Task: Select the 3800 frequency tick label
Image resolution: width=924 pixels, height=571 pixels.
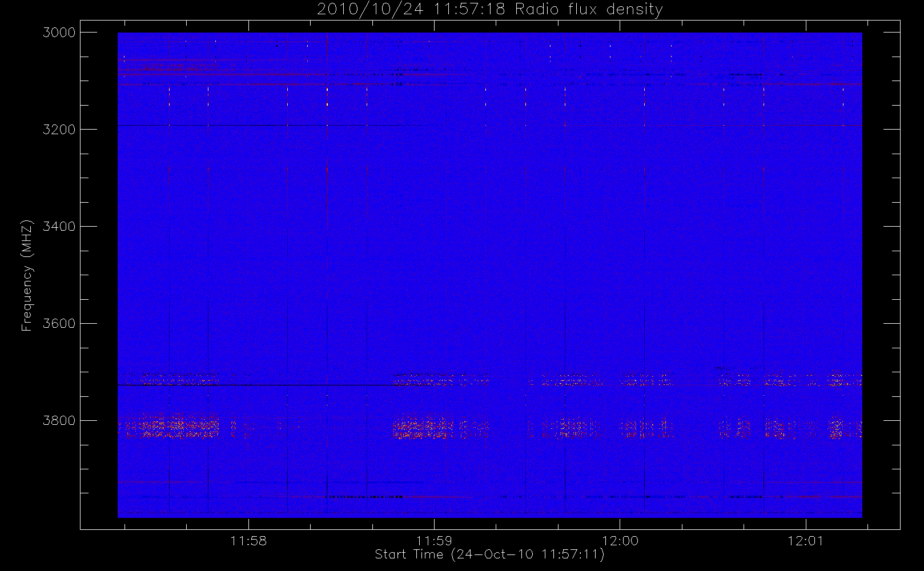Action: click(59, 421)
